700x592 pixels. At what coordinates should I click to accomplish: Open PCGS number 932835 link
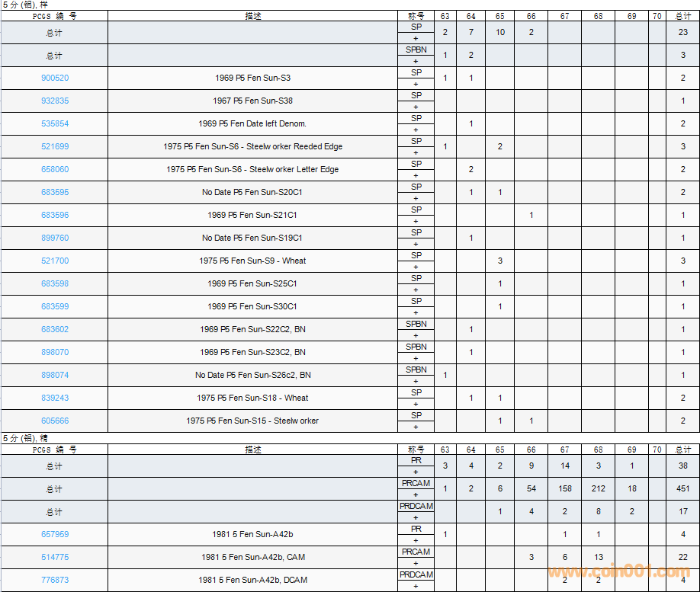[55, 101]
